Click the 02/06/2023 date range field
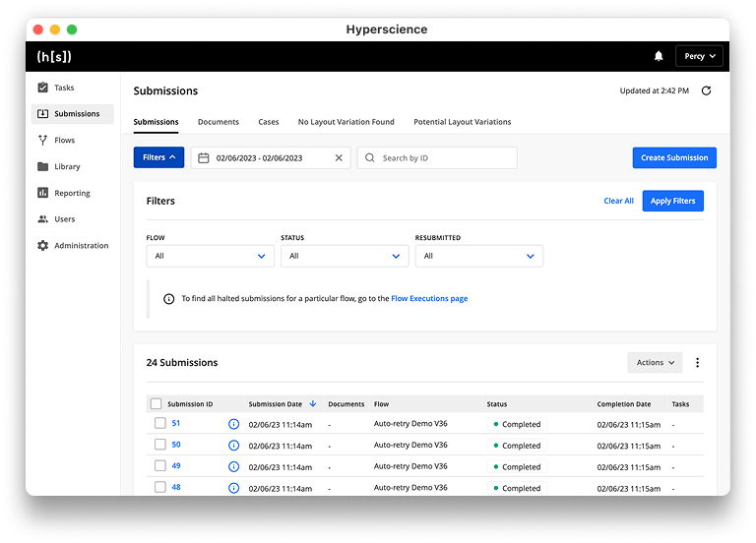756x543 pixels. [x=271, y=158]
